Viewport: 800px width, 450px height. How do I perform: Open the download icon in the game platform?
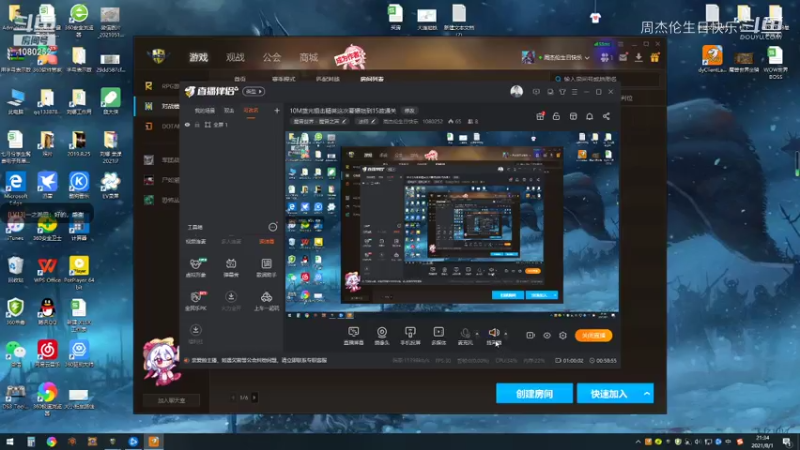[x=639, y=58]
